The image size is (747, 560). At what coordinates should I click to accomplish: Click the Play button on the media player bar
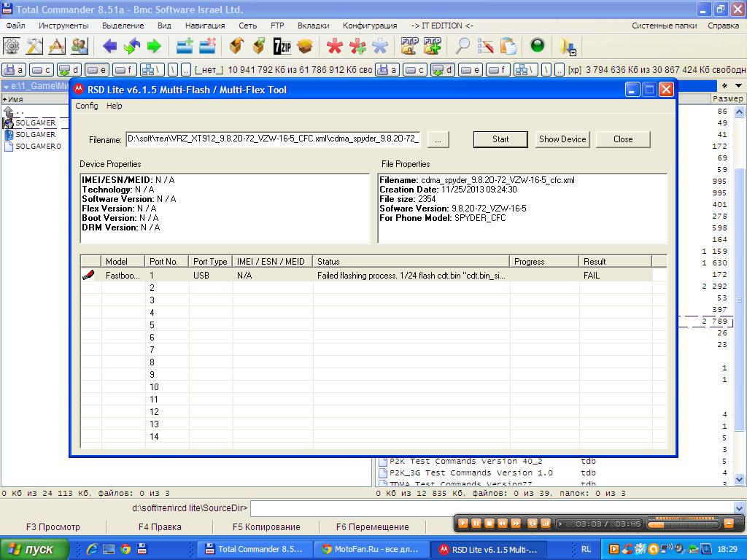click(462, 524)
